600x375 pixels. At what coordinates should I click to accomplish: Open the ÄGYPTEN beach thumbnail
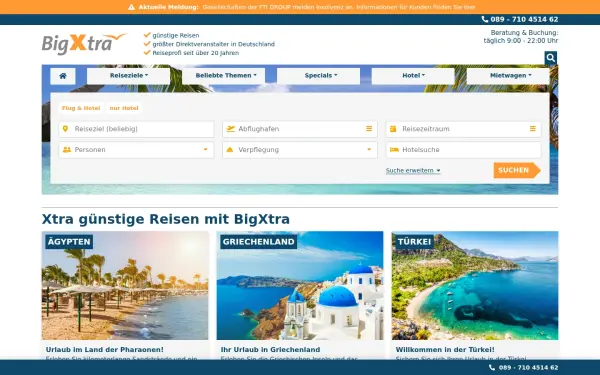(x=125, y=285)
